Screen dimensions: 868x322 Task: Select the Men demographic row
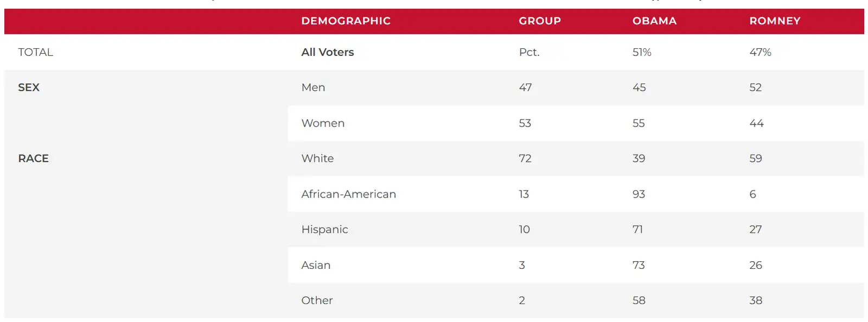pos(314,87)
